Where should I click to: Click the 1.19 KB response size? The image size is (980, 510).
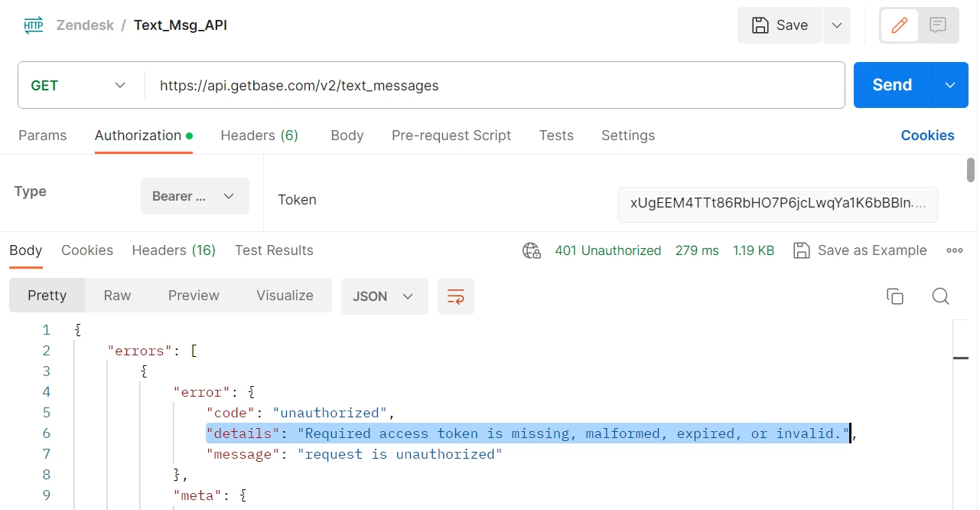754,250
